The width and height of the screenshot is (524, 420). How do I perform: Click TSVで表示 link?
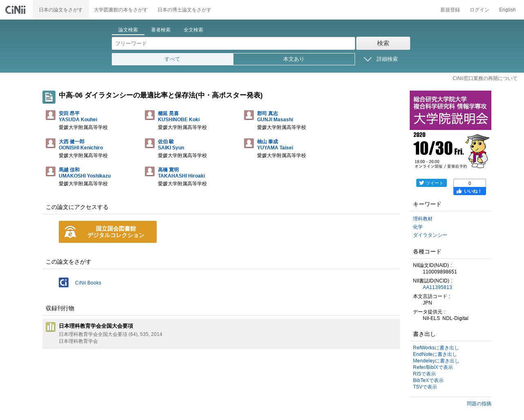click(x=425, y=387)
